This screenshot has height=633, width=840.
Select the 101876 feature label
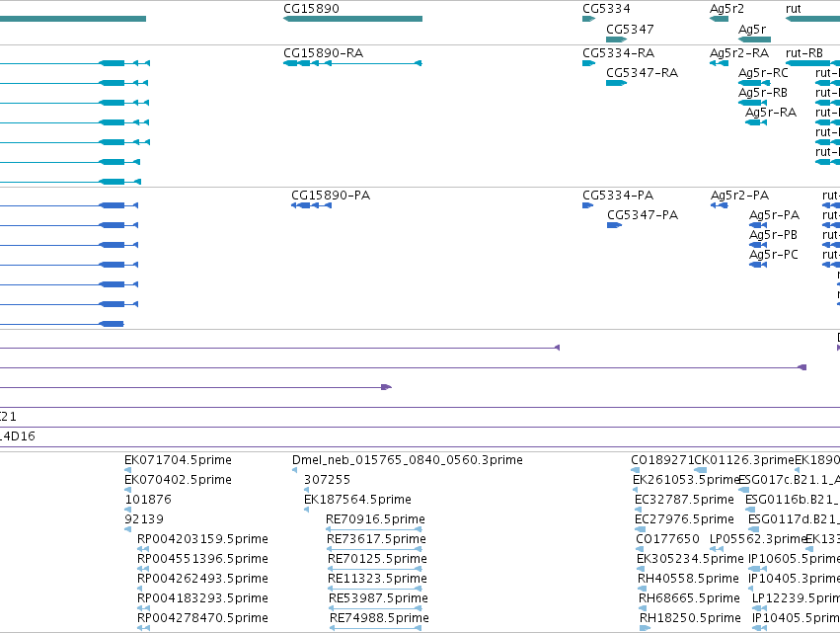coord(148,500)
